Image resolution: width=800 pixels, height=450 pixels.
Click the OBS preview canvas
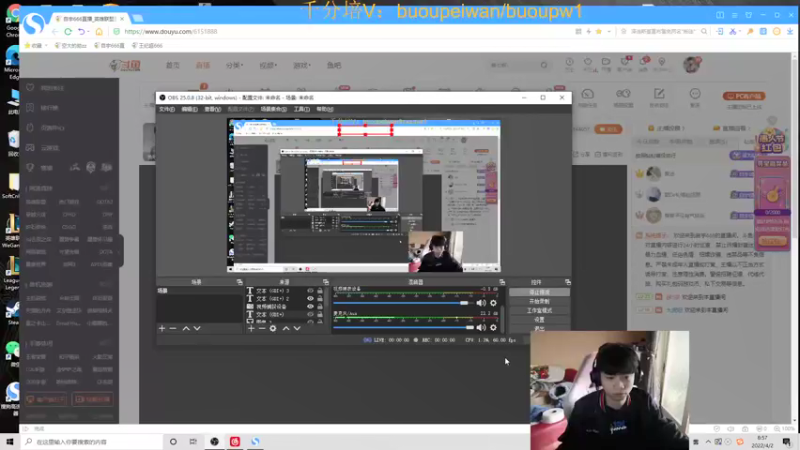(364, 195)
